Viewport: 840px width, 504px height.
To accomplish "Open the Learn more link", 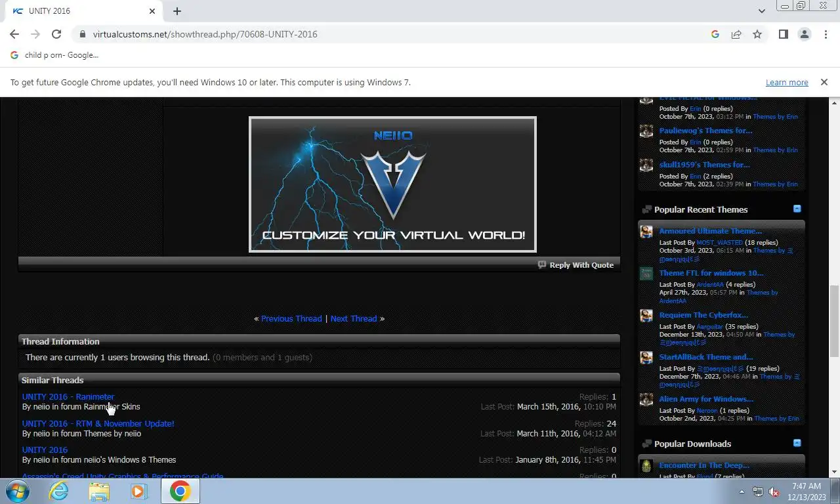I will point(787,82).
